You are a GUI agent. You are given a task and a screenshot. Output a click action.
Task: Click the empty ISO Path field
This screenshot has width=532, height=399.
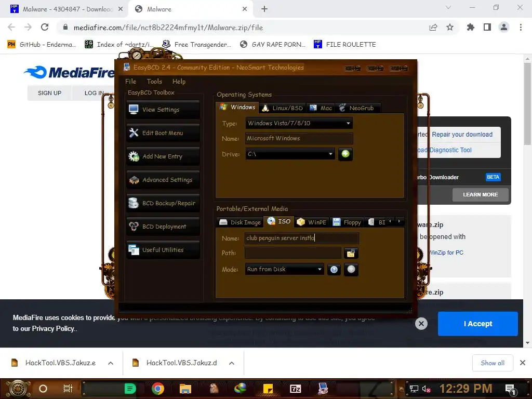[293, 253]
